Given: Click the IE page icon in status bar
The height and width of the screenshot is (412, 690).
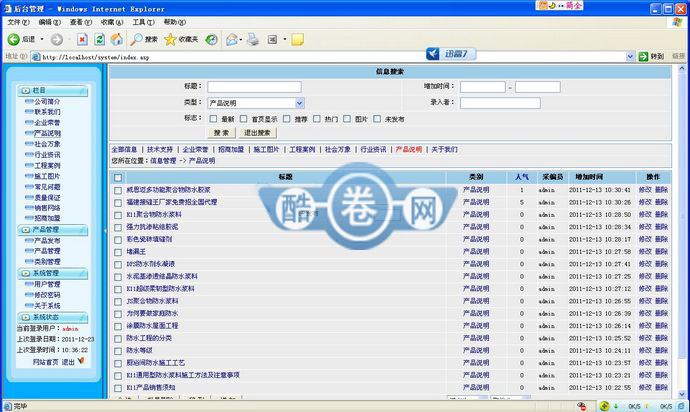Looking at the screenshot, I should [x=7, y=406].
